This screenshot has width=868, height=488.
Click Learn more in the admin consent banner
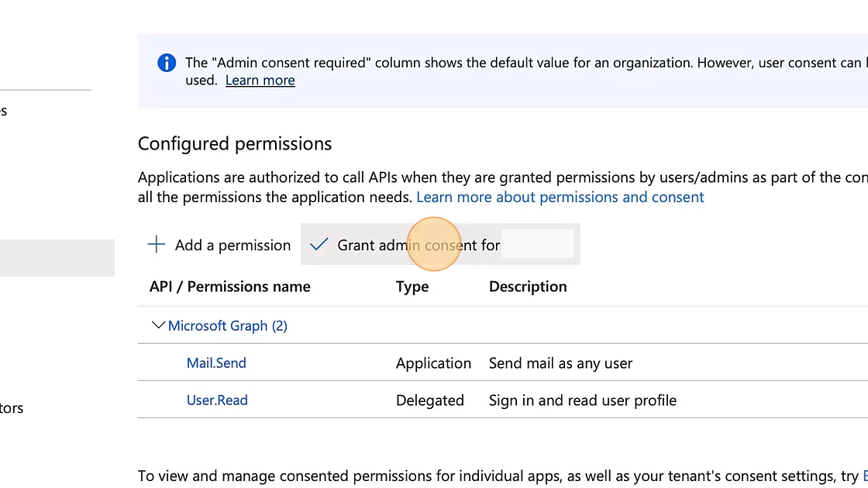pos(260,80)
